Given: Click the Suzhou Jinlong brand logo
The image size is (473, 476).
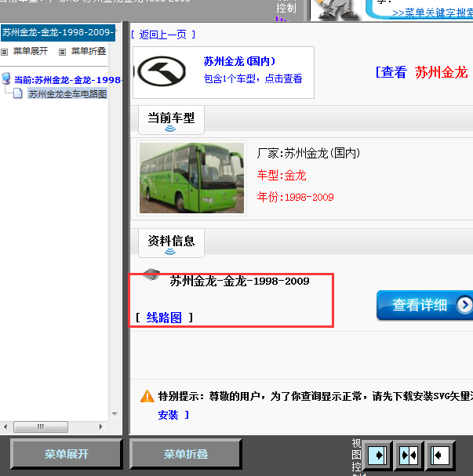Looking at the screenshot, I should [x=161, y=71].
